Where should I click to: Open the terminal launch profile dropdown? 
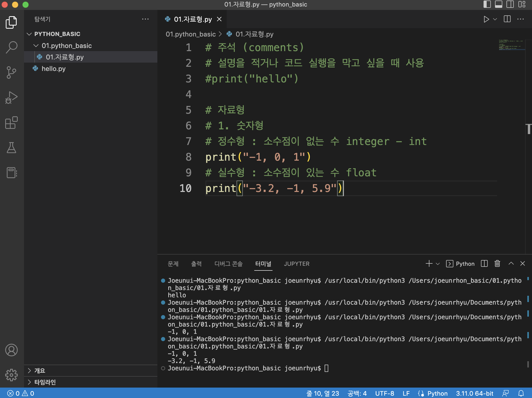438,264
